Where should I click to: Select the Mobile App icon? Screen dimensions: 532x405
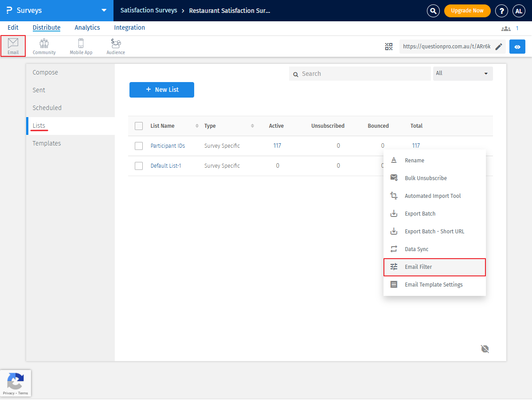[x=81, y=46]
